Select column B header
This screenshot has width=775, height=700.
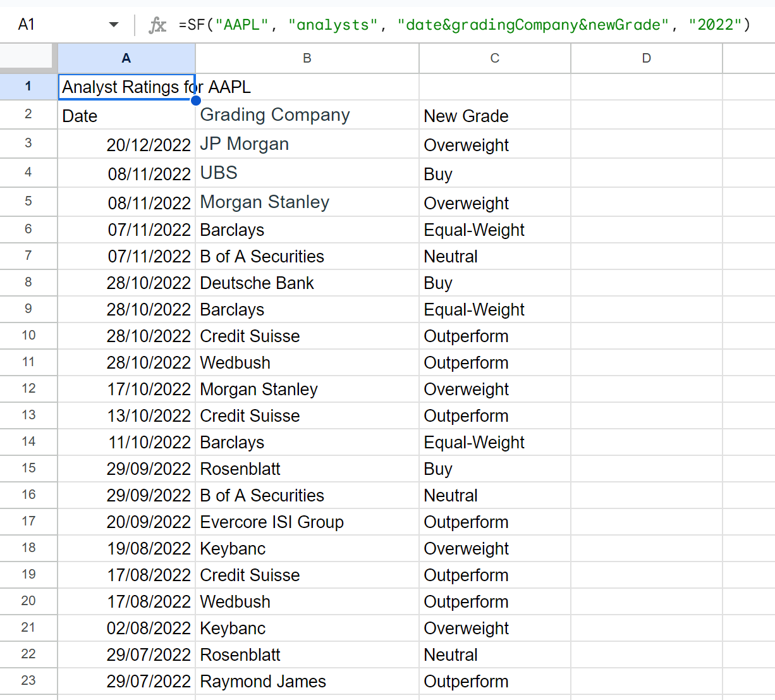click(307, 58)
